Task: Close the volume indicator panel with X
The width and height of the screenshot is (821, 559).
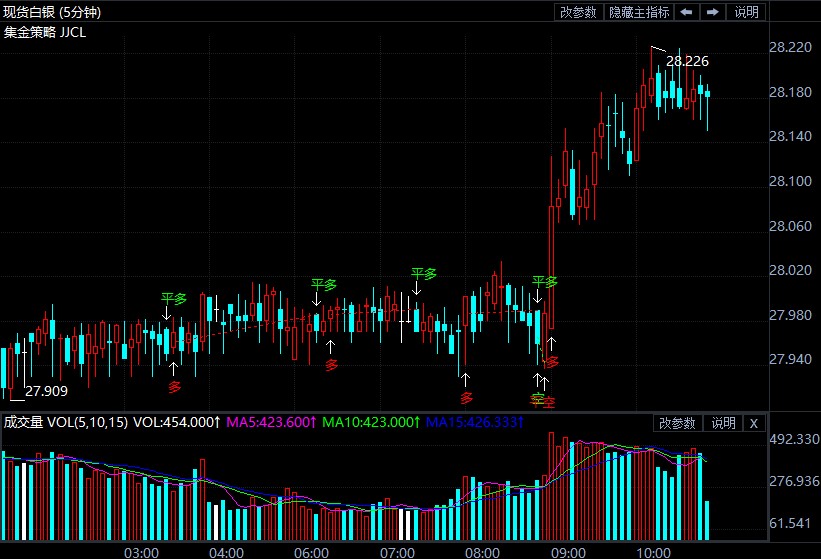Action: (x=753, y=423)
